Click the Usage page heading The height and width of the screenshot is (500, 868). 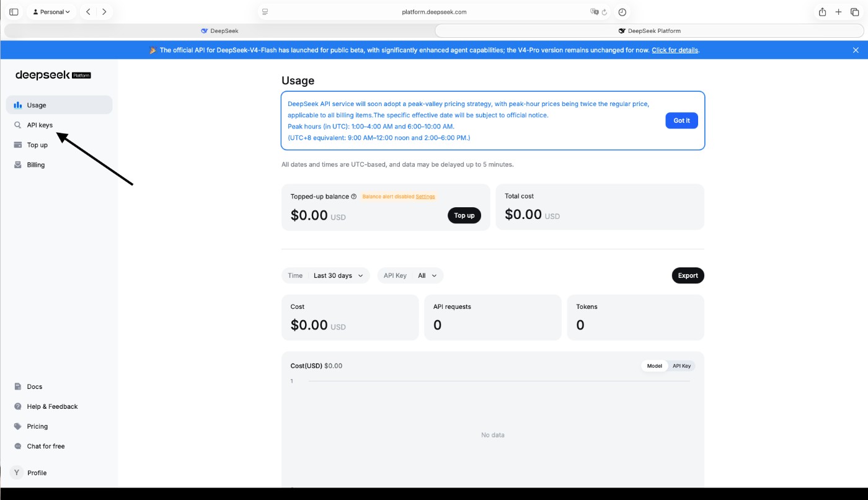[x=298, y=81]
